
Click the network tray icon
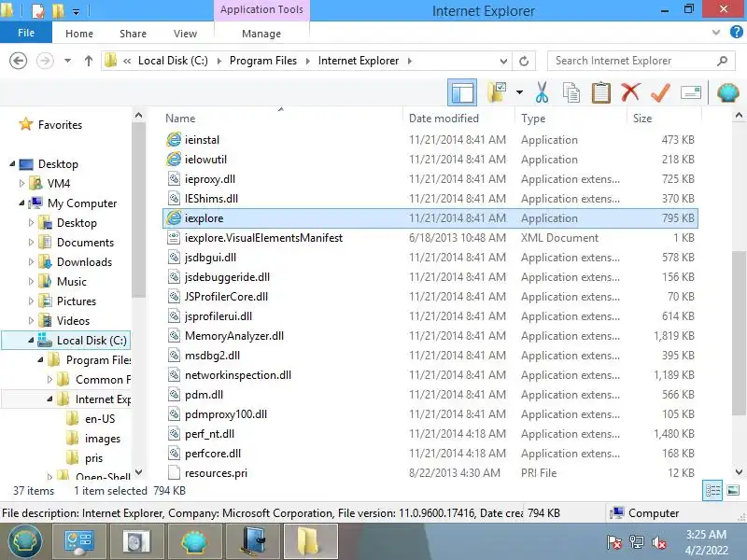pyautogui.click(x=637, y=542)
